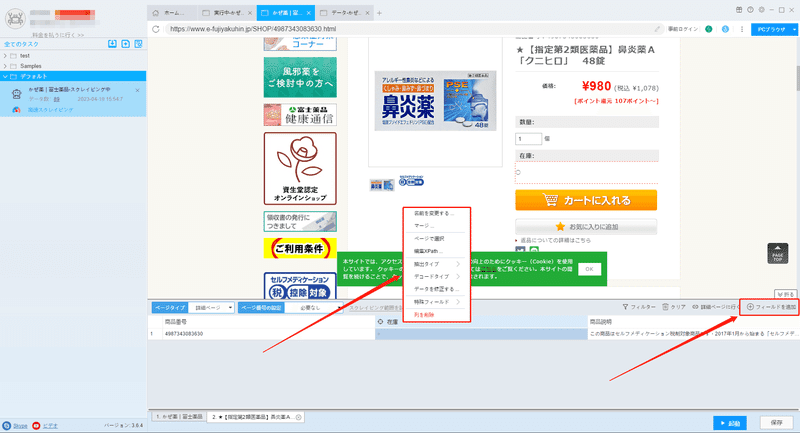
Task: Click the PAGE TOP button on the web page
Action: click(x=778, y=253)
